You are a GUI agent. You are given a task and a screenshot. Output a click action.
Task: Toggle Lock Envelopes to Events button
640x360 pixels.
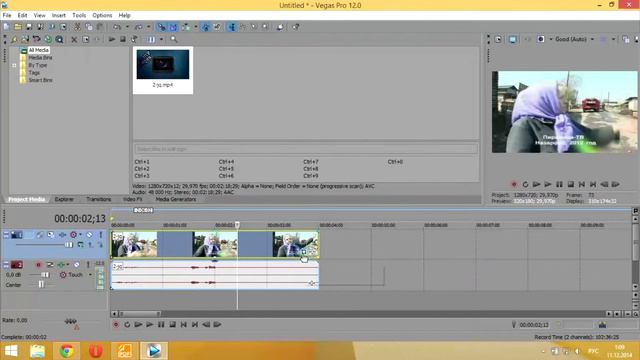click(x=206, y=27)
